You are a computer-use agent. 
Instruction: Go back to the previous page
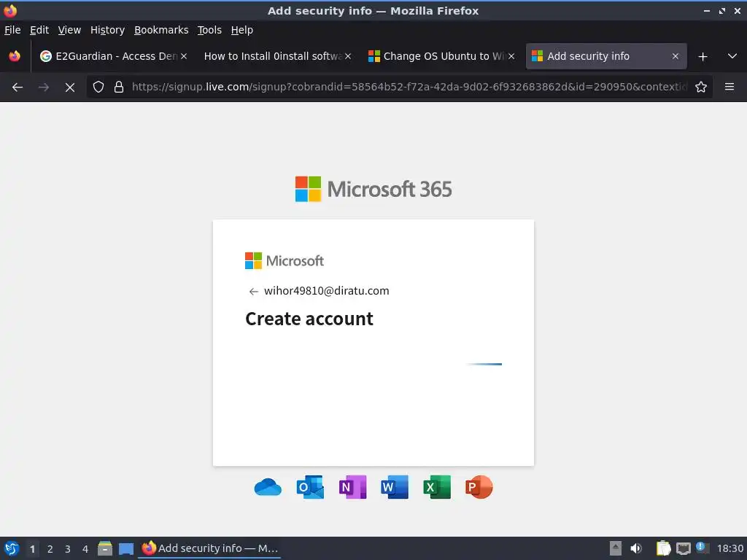(18, 87)
